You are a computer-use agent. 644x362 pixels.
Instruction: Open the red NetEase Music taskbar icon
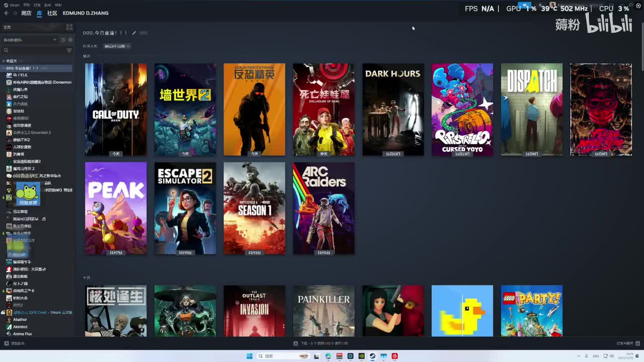click(x=394, y=356)
